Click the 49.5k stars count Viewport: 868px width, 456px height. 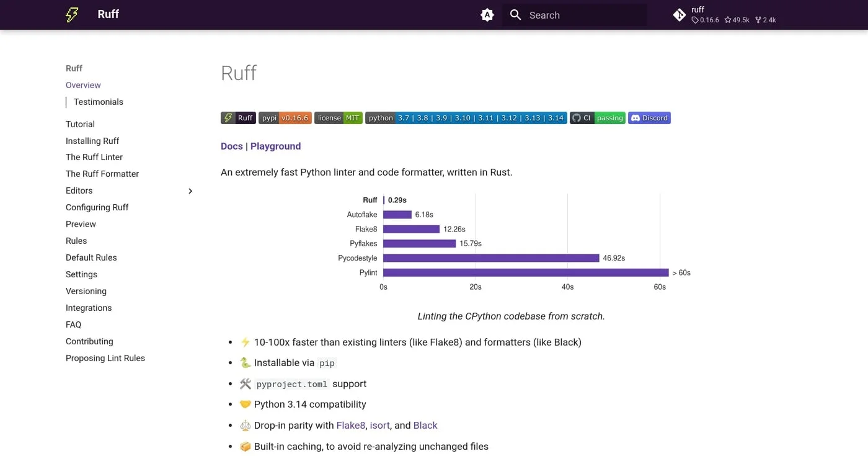coord(737,20)
